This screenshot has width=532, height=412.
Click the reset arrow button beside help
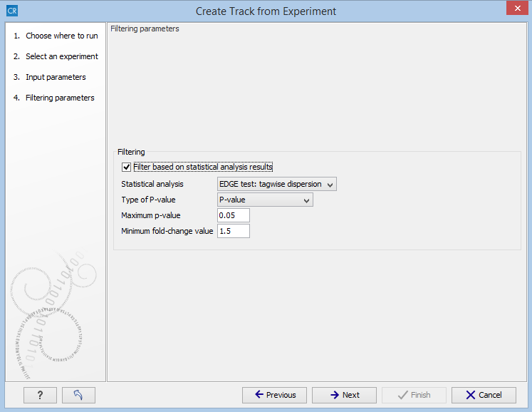coord(78,395)
